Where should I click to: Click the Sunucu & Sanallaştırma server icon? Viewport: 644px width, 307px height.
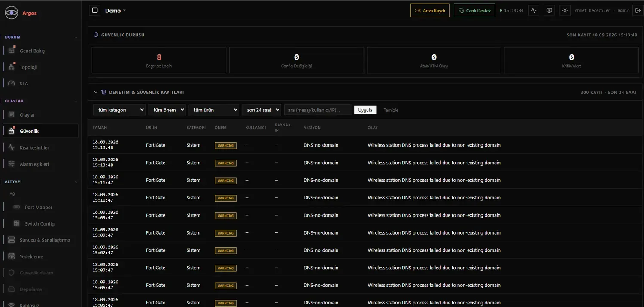[x=12, y=240]
